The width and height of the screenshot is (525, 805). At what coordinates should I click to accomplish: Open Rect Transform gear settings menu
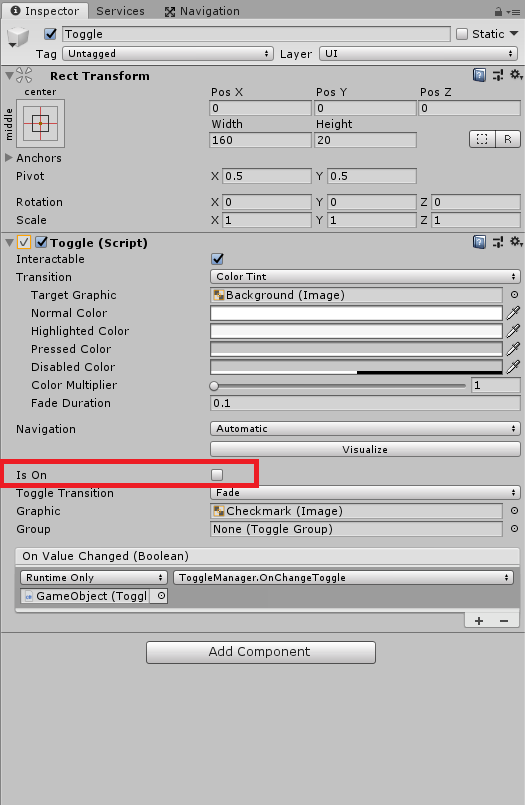(x=516, y=75)
